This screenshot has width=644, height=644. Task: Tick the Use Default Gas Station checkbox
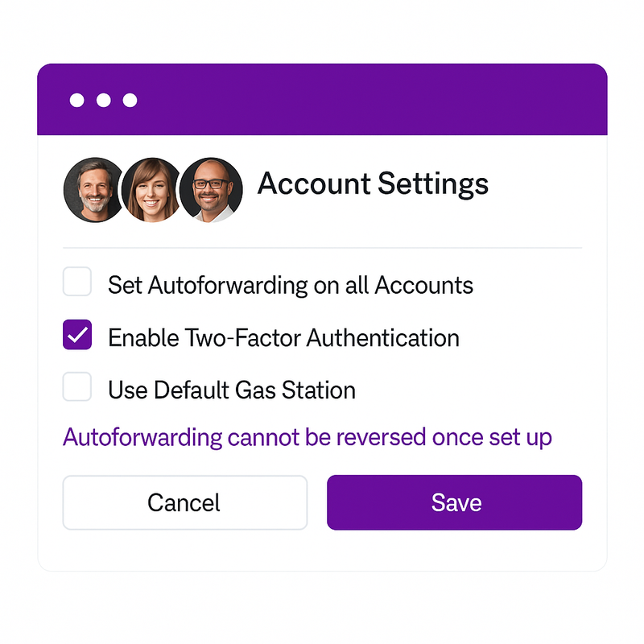click(x=76, y=386)
